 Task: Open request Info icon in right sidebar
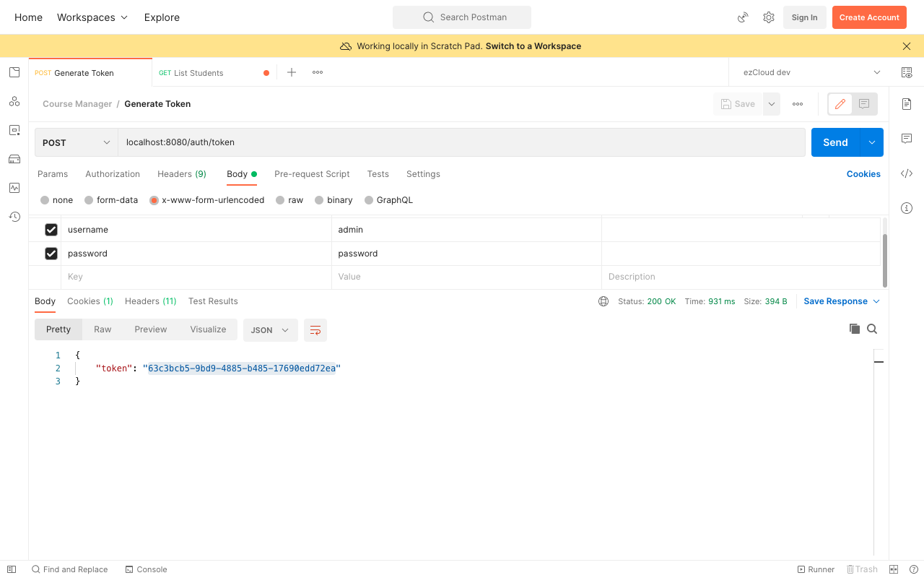[x=907, y=208]
